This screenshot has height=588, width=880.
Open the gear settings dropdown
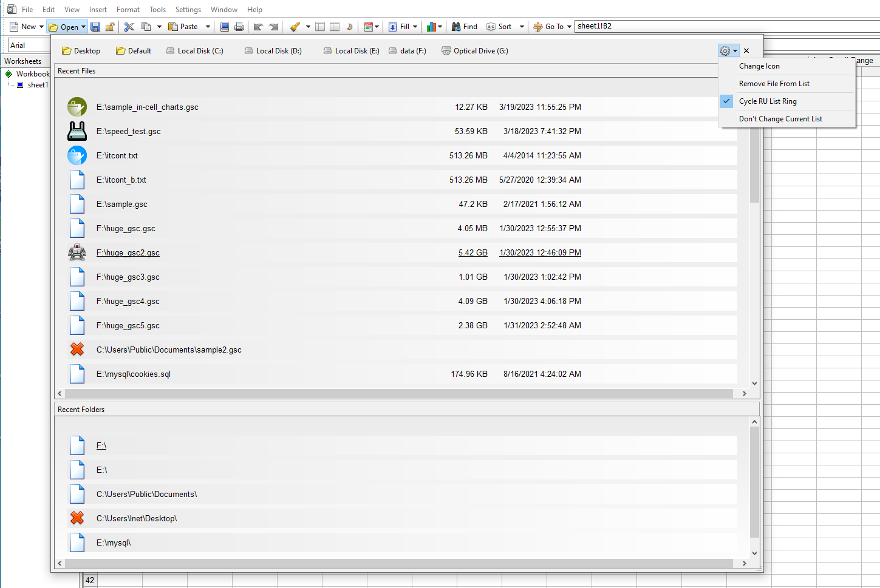point(728,51)
